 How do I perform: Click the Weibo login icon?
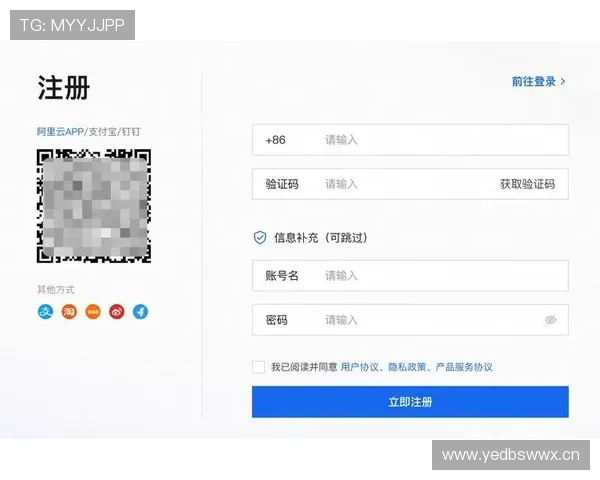117,312
